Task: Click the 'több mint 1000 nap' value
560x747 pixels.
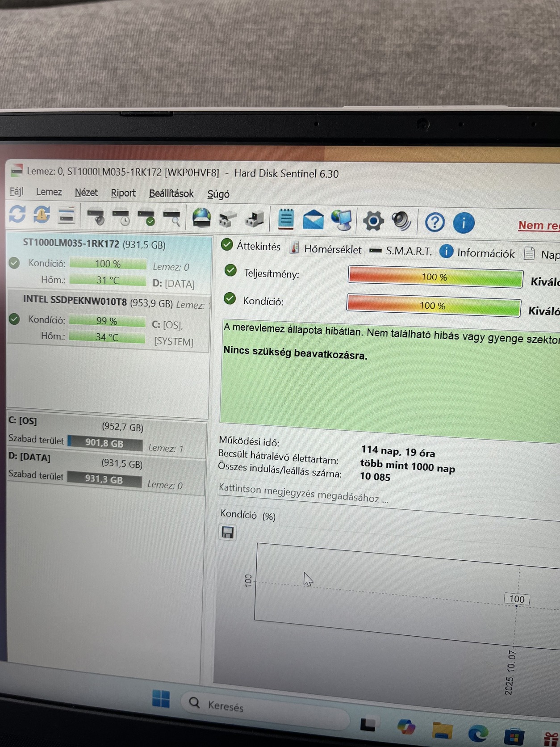Action: click(408, 466)
